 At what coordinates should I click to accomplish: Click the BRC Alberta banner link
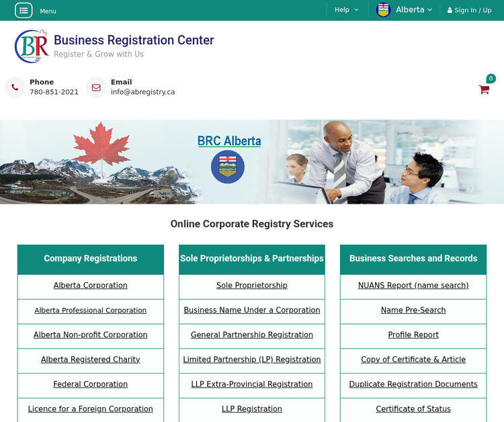pos(229,141)
